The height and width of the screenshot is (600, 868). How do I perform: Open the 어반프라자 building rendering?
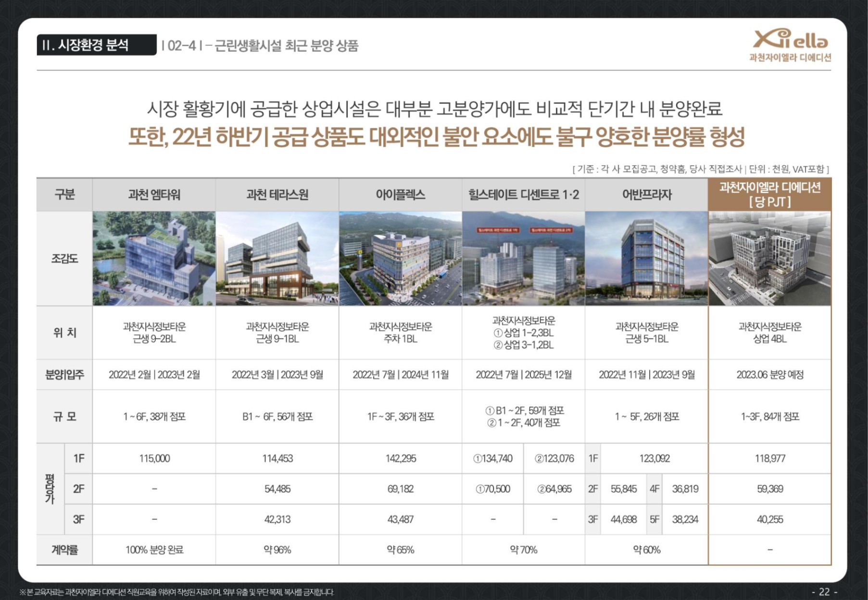pyautogui.click(x=647, y=258)
